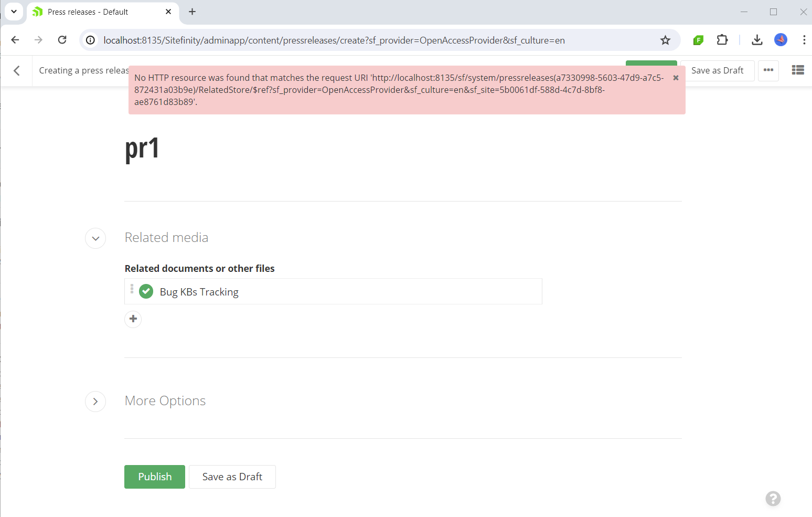This screenshot has width=812, height=517.
Task: Open the help question mark icon
Action: [773, 499]
